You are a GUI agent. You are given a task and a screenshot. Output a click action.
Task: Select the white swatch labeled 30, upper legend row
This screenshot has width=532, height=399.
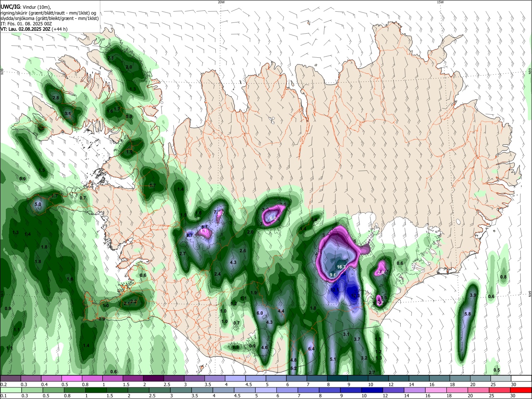521,379
